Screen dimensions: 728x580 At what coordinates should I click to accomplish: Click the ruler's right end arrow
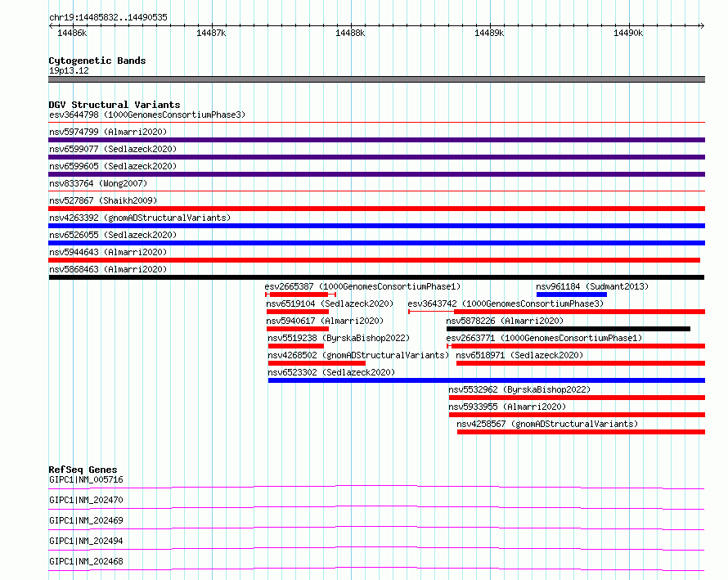coord(702,25)
